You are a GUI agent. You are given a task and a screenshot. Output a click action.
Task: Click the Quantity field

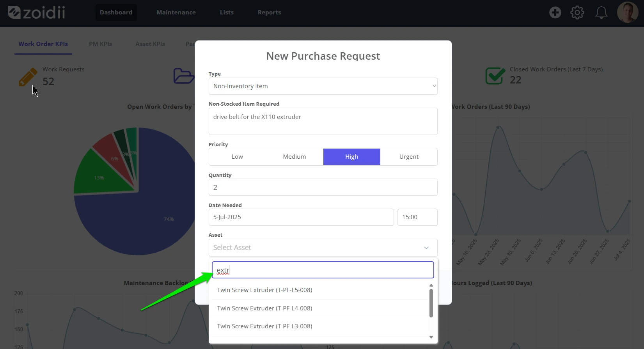pos(323,187)
